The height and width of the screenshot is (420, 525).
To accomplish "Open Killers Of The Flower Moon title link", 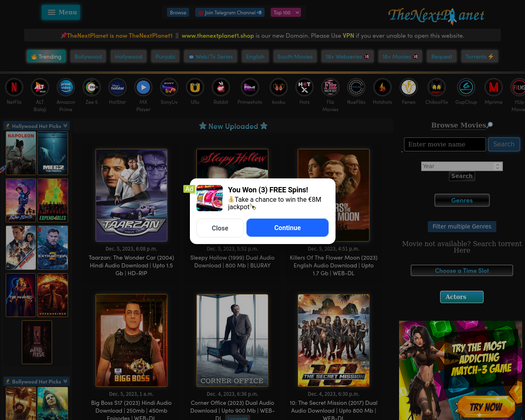I will 333,265.
